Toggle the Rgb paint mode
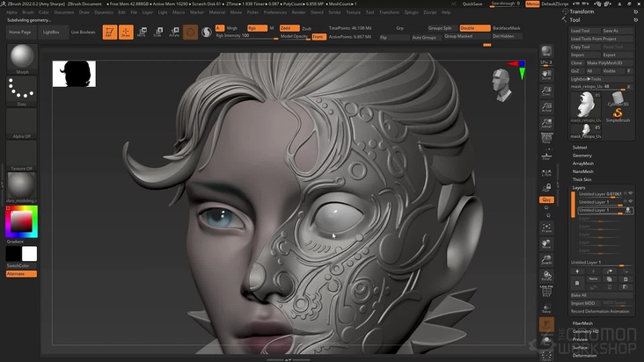This screenshot has width=644, height=362. (257, 28)
